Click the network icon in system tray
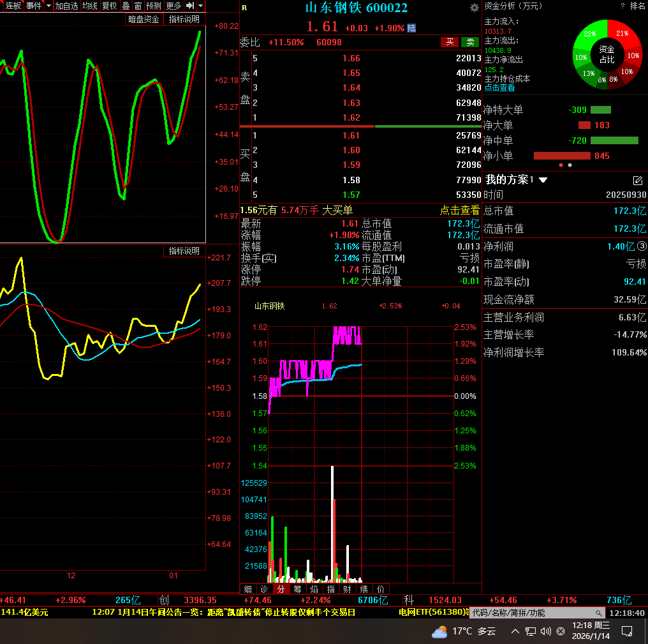The height and width of the screenshot is (644, 648). [531, 631]
